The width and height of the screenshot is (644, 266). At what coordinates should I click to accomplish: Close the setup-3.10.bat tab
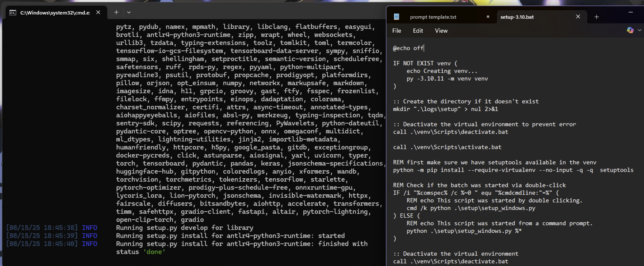coord(578,17)
